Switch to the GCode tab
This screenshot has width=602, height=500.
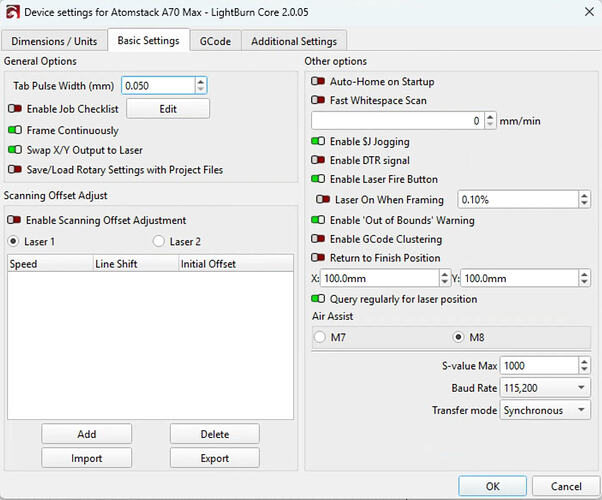[215, 41]
